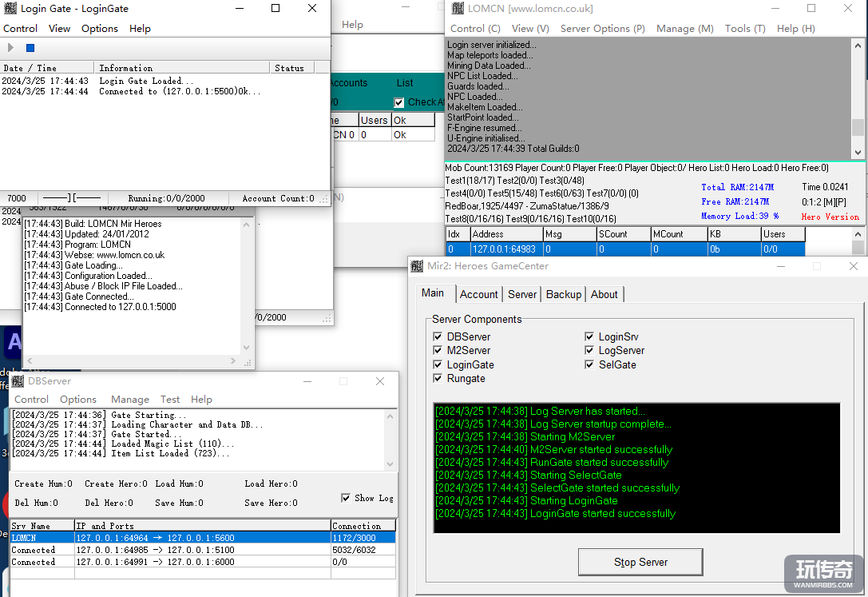Uncheck the DBServer component checkbox
Image resolution: width=868 pixels, height=597 pixels.
pos(438,337)
